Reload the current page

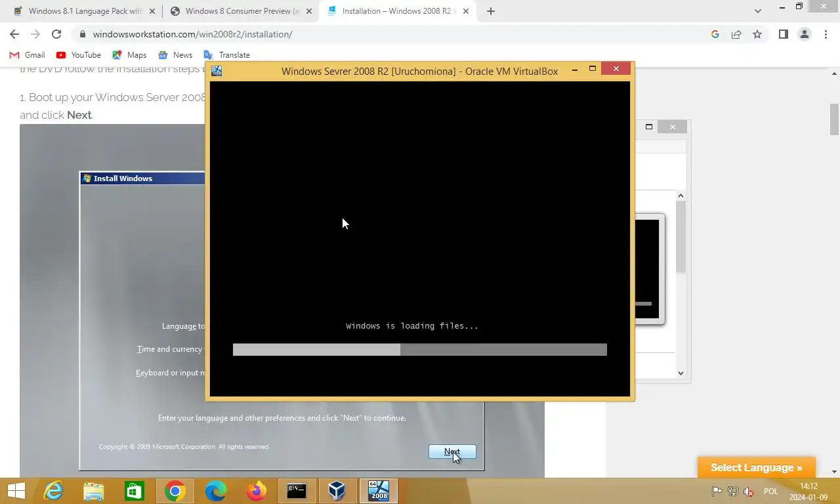(x=56, y=34)
